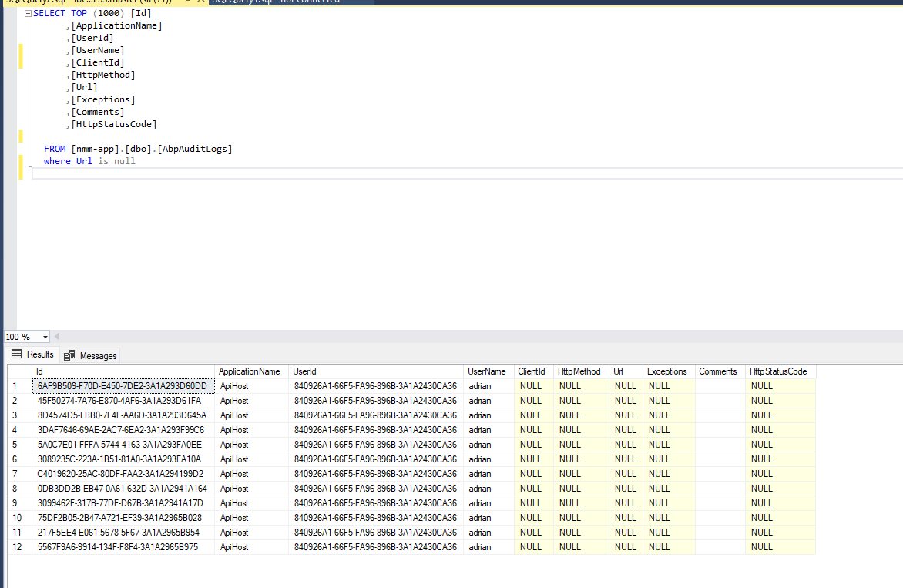Viewport: 903px width, 588px height.
Task: Select row 1 by its row number
Action: [x=15, y=386]
